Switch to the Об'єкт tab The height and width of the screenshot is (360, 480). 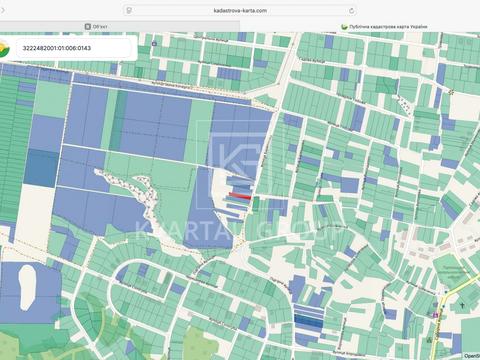(x=96, y=26)
